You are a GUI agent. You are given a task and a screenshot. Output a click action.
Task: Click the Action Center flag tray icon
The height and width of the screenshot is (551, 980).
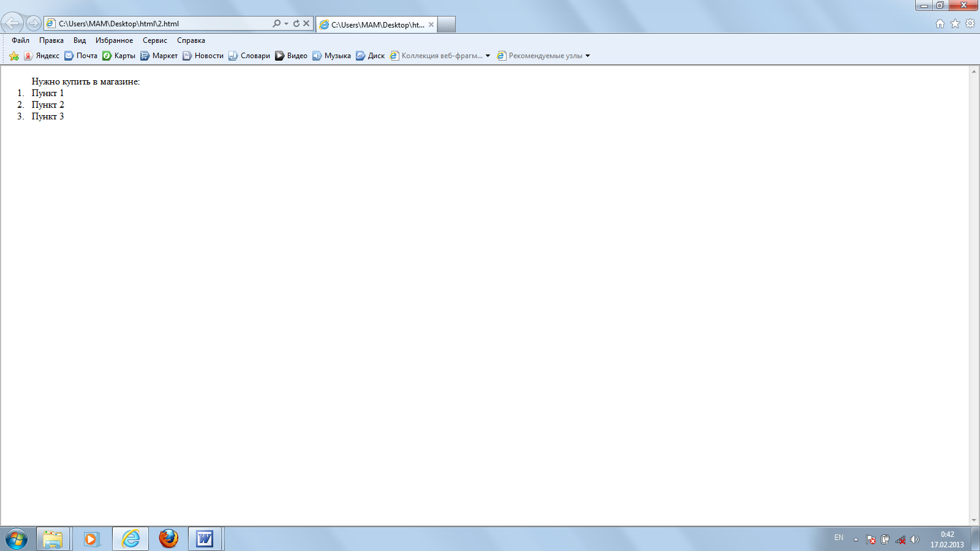click(x=870, y=539)
